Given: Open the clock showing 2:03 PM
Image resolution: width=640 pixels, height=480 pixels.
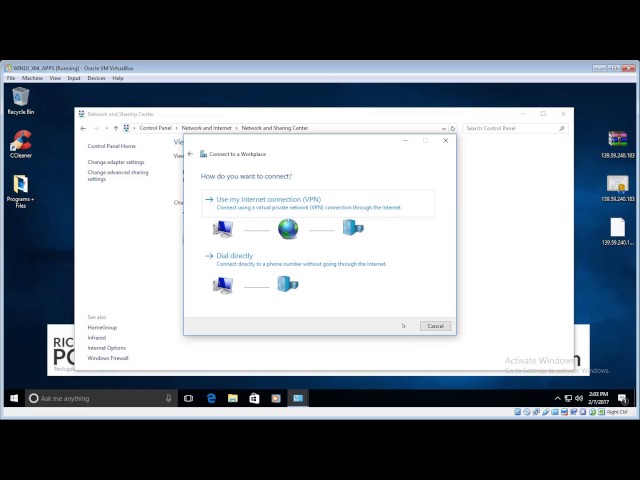Looking at the screenshot, I should tap(598, 398).
